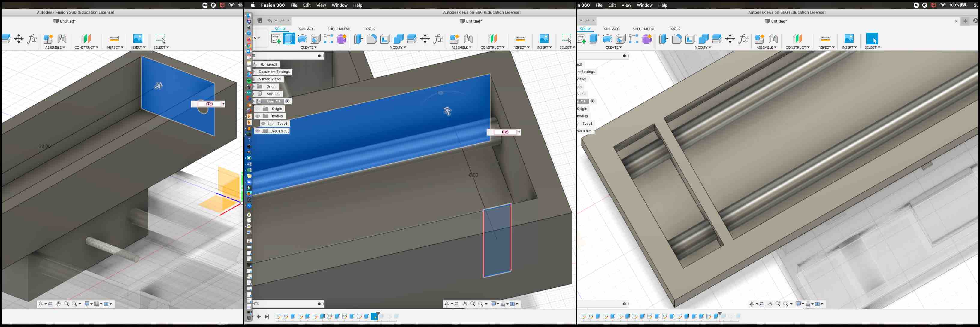The height and width of the screenshot is (327, 980).
Task: Click the Save icon in middle window
Action: [260, 20]
